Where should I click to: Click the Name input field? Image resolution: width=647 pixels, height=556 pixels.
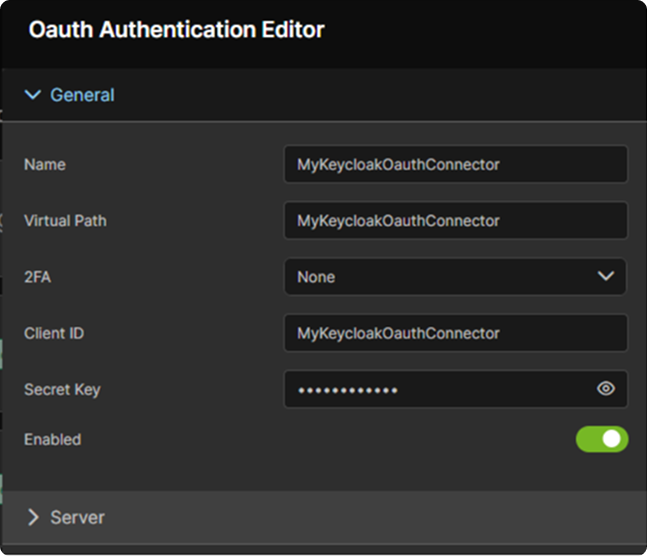[x=455, y=164]
